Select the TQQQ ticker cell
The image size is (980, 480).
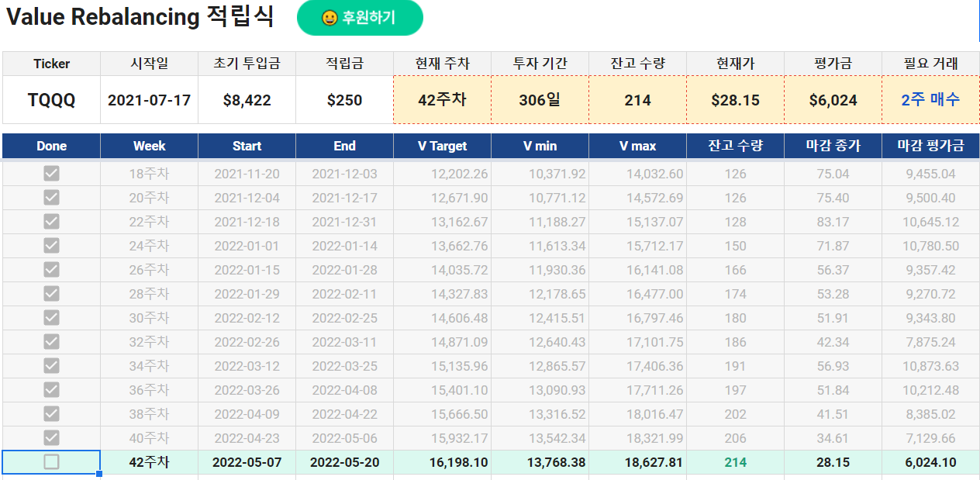51,99
